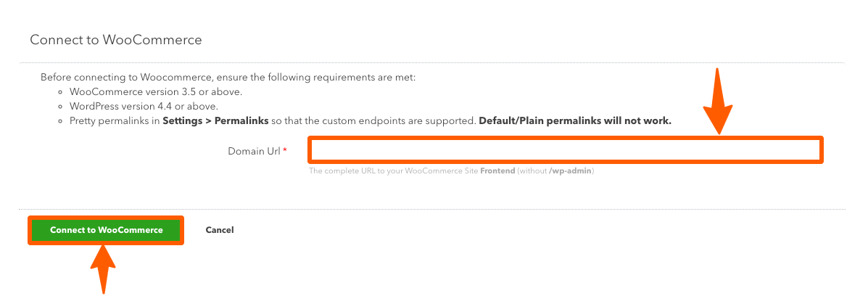The height and width of the screenshot is (304, 868).
Task: Click the bullet before Pretty permalinks line
Action: point(61,121)
